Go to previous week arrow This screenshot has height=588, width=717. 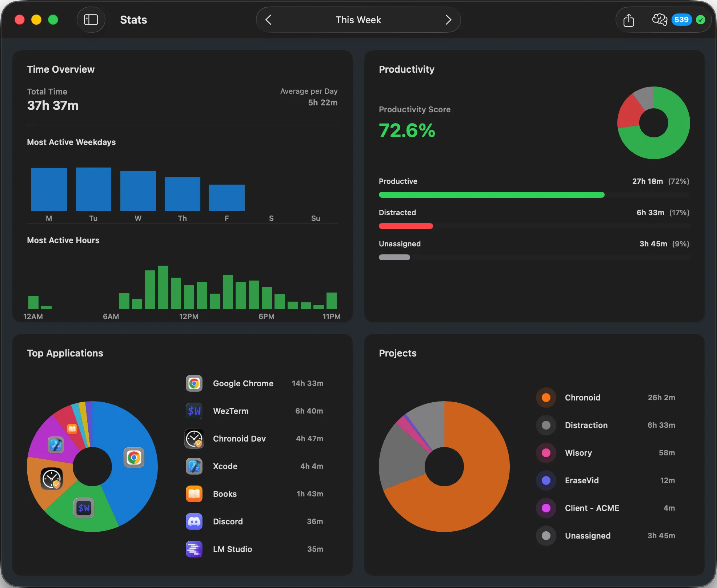268,20
